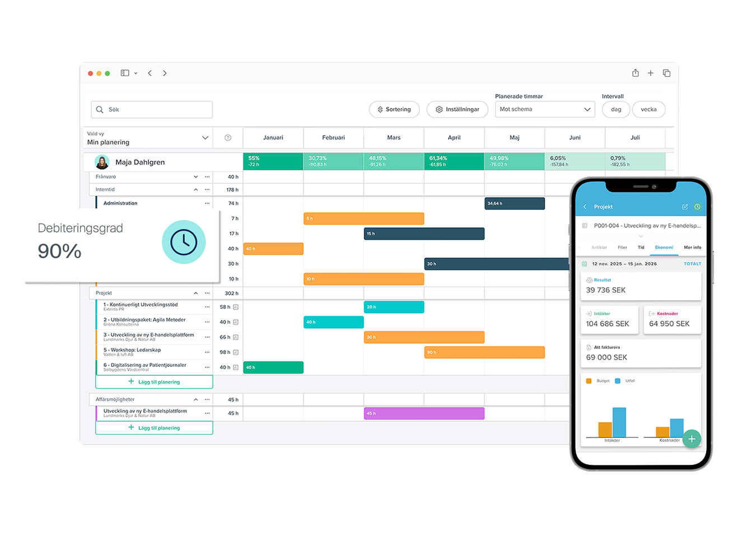Tap the green plus floating button on phone
Viewport: 747px width, 560px height.
692,438
